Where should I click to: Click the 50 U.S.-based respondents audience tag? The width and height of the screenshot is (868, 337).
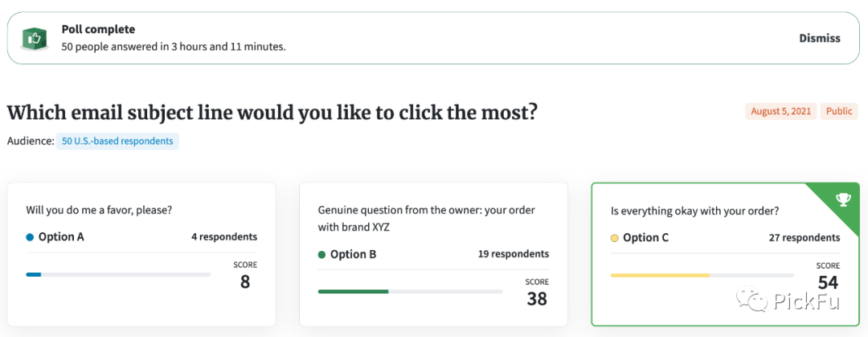coord(117,142)
